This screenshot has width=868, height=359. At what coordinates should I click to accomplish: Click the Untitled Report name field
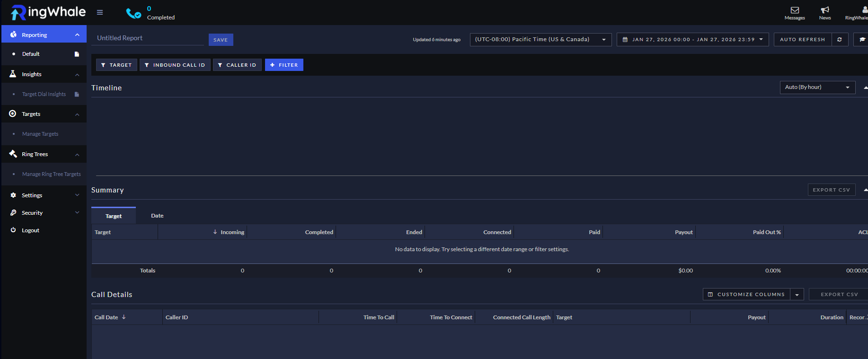click(147, 38)
